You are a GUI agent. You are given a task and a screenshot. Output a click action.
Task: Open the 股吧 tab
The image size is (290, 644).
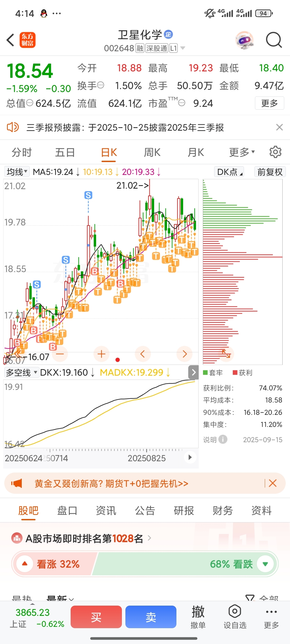pyautogui.click(x=28, y=510)
